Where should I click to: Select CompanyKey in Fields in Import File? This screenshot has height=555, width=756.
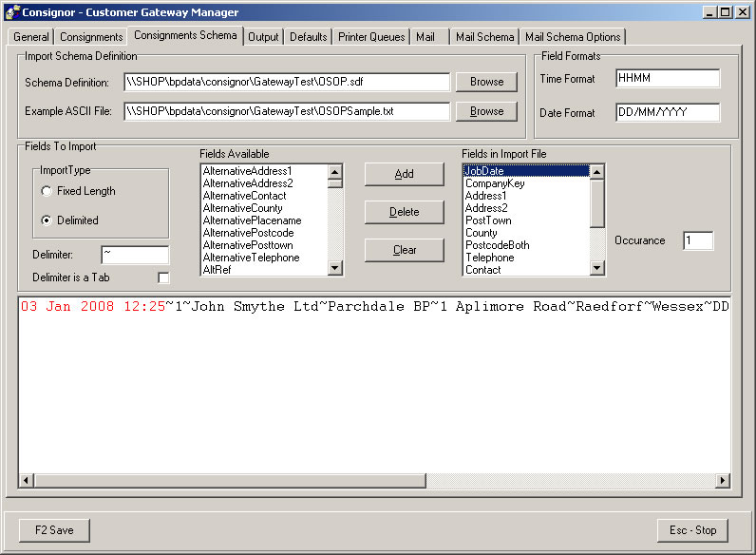click(x=526, y=183)
